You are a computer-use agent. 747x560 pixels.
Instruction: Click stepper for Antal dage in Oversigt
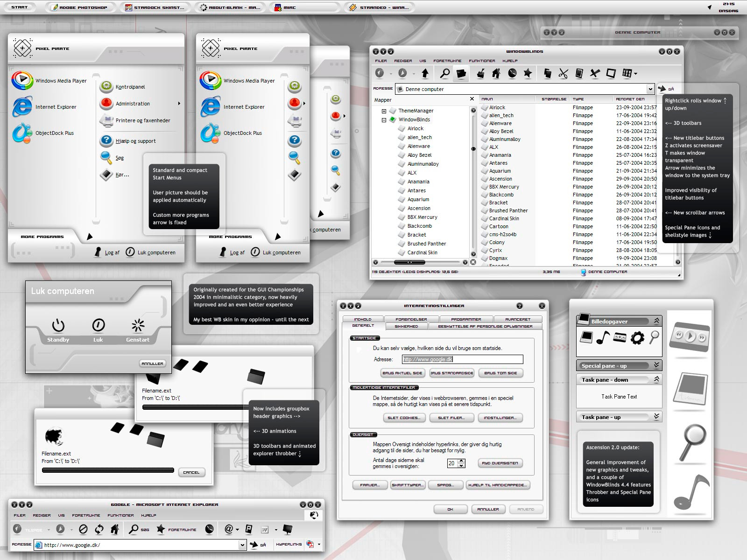point(461,463)
